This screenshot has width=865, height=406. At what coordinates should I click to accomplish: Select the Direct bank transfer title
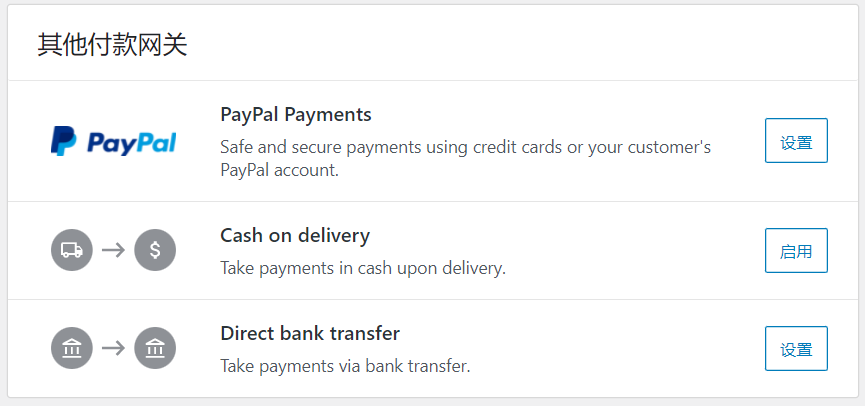tap(310, 333)
